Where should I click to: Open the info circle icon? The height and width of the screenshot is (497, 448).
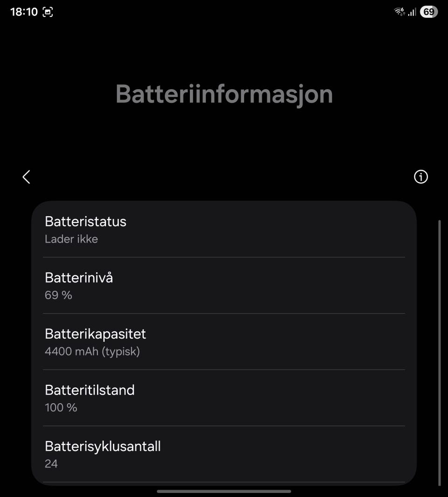point(420,177)
